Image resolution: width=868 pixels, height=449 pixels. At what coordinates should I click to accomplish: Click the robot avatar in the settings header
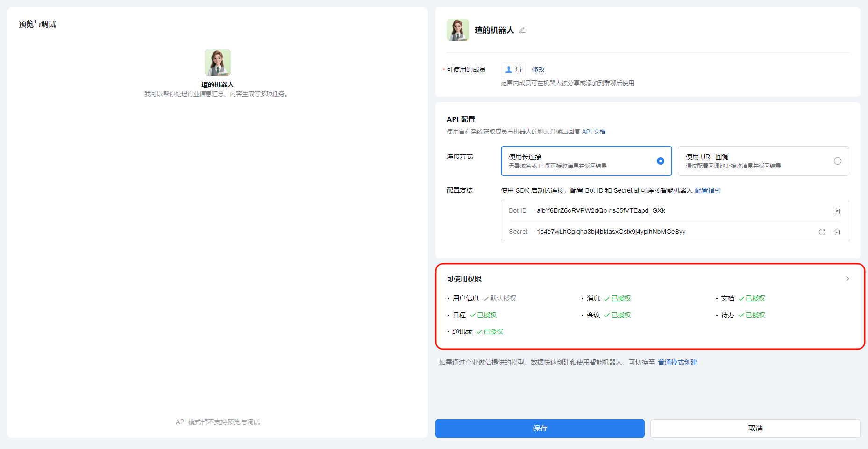point(458,30)
